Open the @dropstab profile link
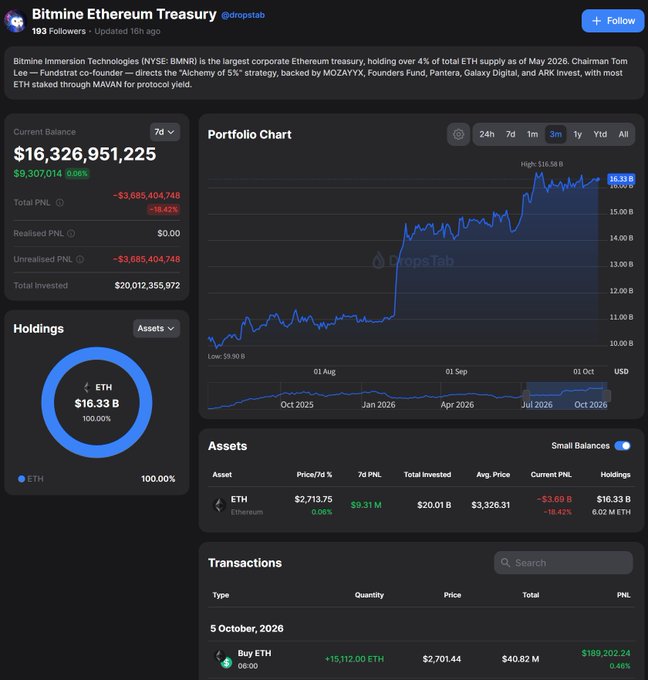The height and width of the screenshot is (680, 648). click(x=243, y=15)
